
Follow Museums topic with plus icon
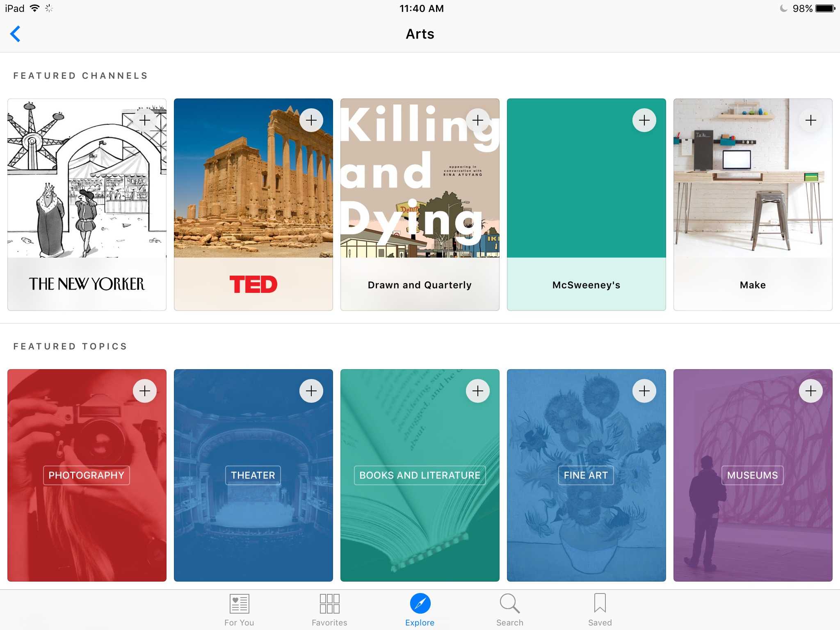[x=811, y=391]
